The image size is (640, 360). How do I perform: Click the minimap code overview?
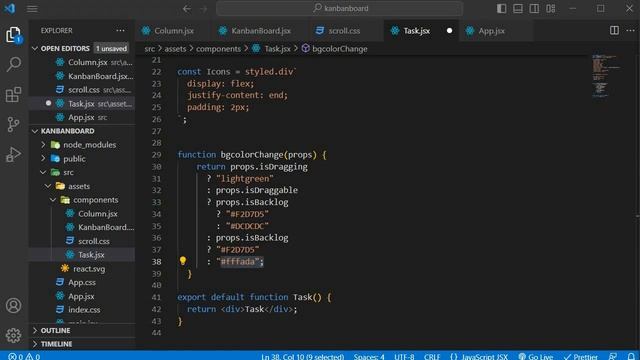605,76
